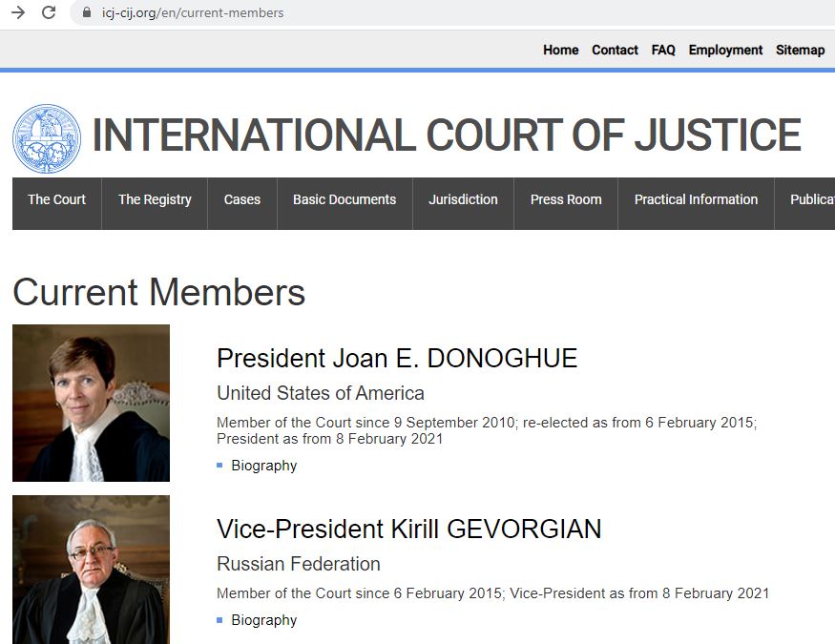Open the Press Room menu
Viewport: 835px width, 644px height.
[x=566, y=203]
